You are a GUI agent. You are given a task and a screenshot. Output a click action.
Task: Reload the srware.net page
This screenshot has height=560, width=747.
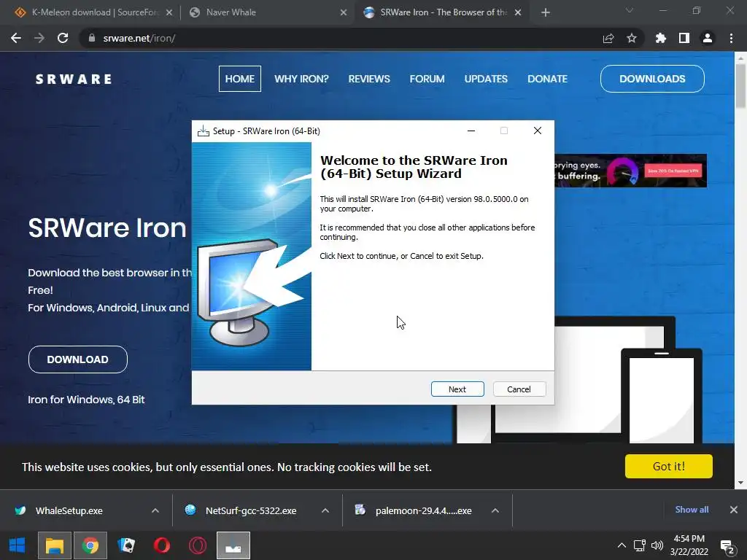63,38
